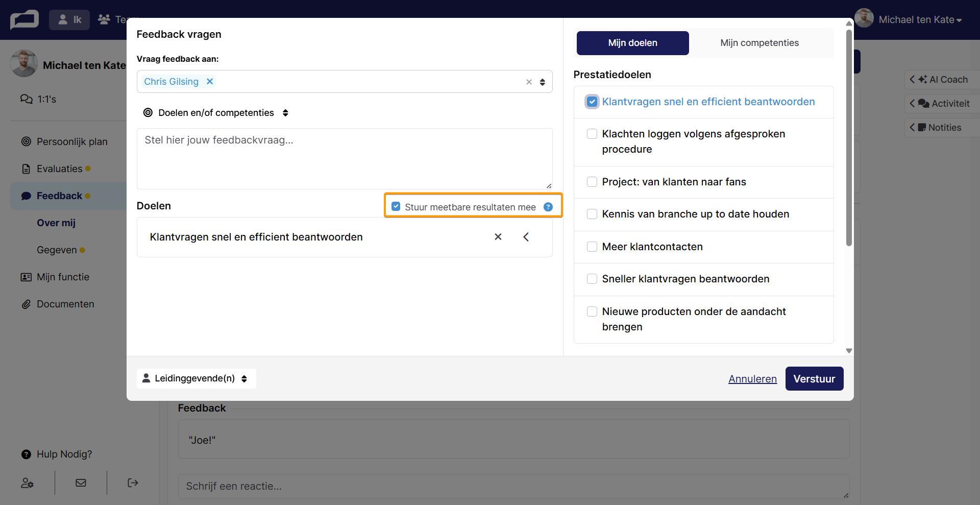This screenshot has height=505, width=980.
Task: Open the 'Ik' personal view tab
Action: [x=69, y=19]
